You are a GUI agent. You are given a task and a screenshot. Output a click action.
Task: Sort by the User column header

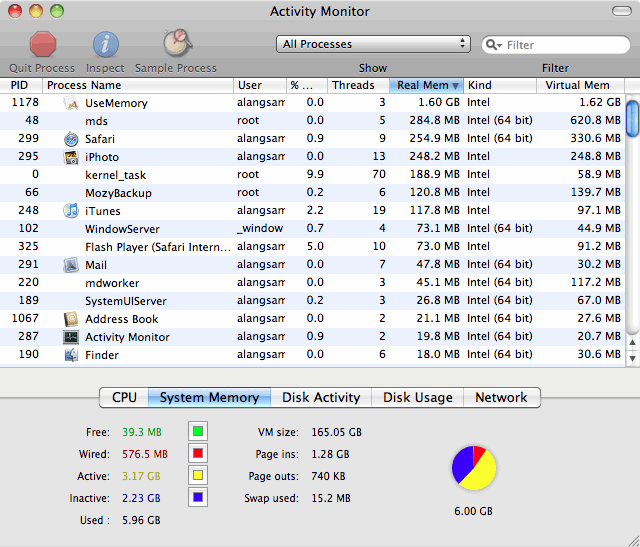pyautogui.click(x=260, y=85)
